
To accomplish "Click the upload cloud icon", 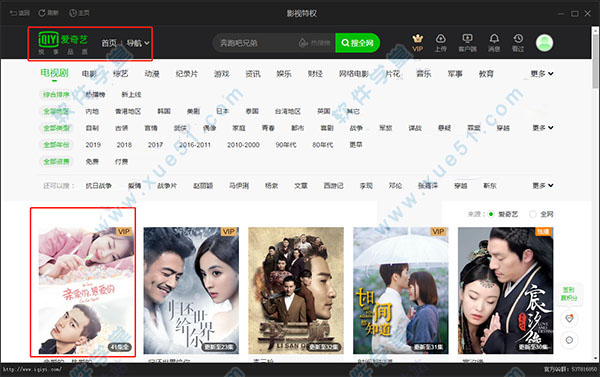I will 441,39.
